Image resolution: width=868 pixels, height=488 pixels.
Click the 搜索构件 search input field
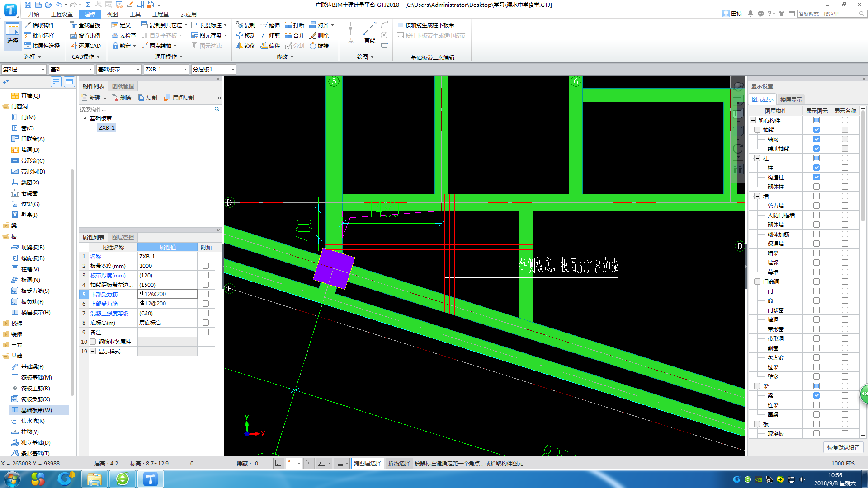(x=146, y=109)
